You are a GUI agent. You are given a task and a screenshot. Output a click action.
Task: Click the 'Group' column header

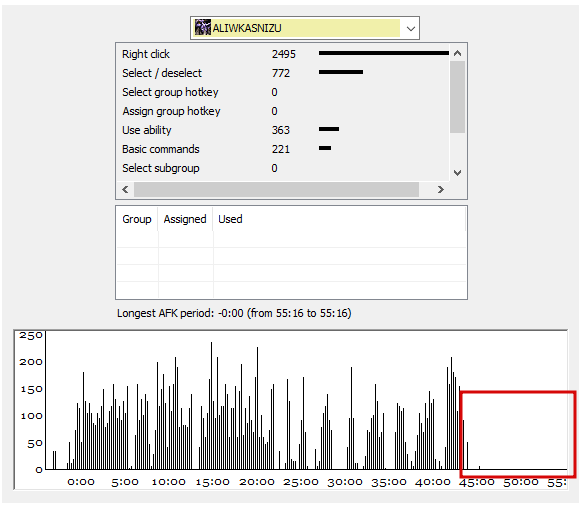[137, 219]
